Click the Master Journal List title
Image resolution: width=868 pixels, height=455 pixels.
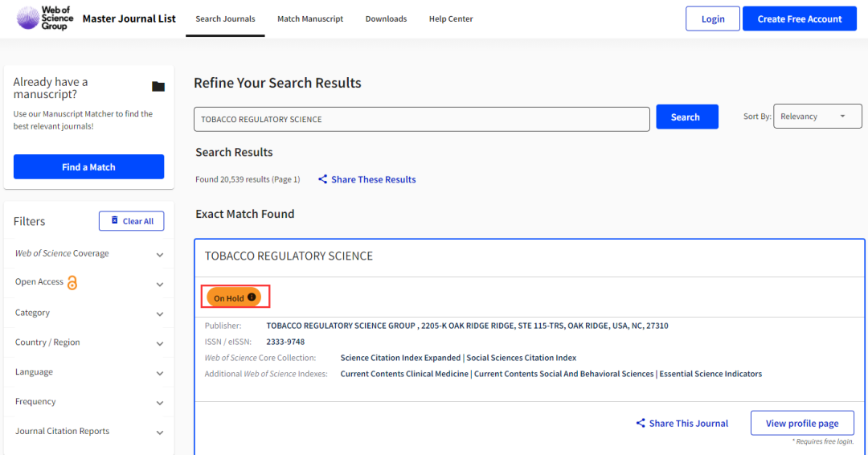click(x=129, y=18)
